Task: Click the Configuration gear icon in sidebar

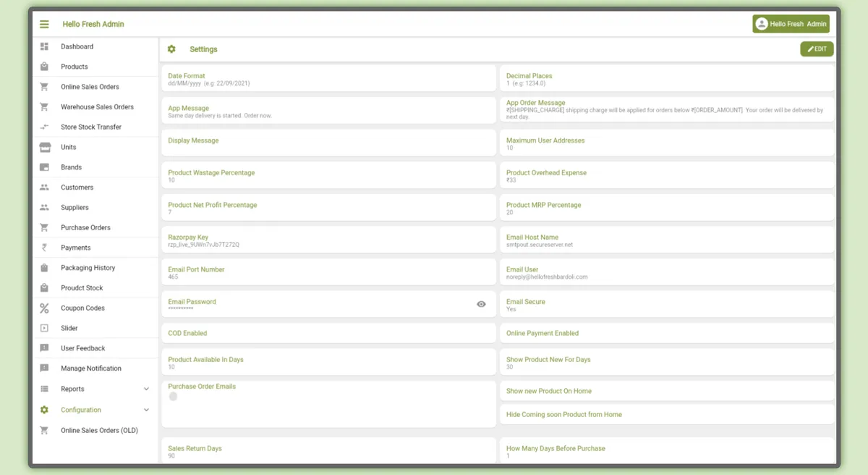Action: (44, 410)
